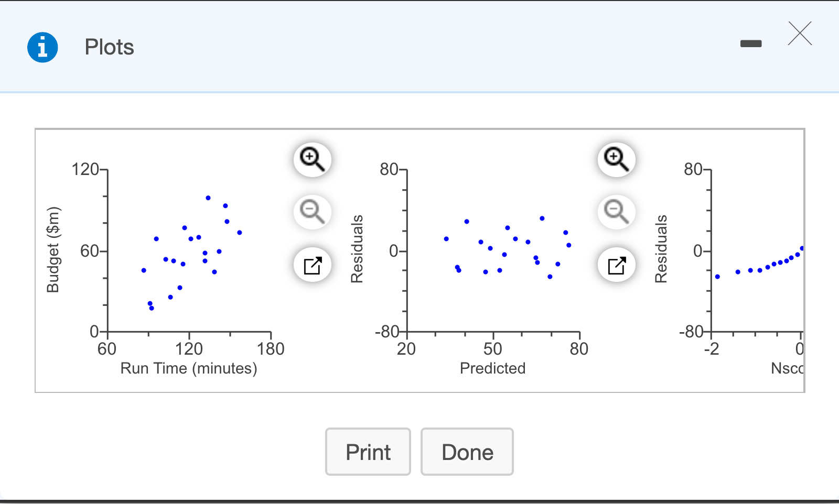
Task: Click the highest point in the Budget scatterplot
Action: 208,198
